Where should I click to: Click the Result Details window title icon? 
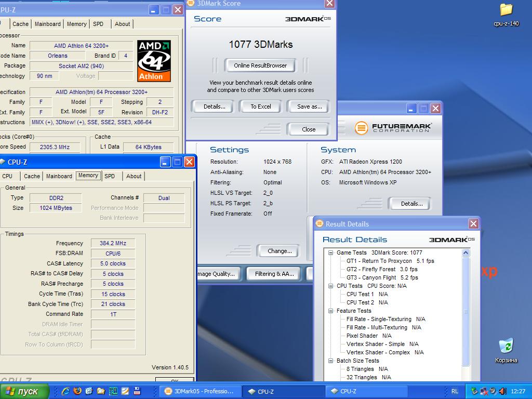(320, 223)
